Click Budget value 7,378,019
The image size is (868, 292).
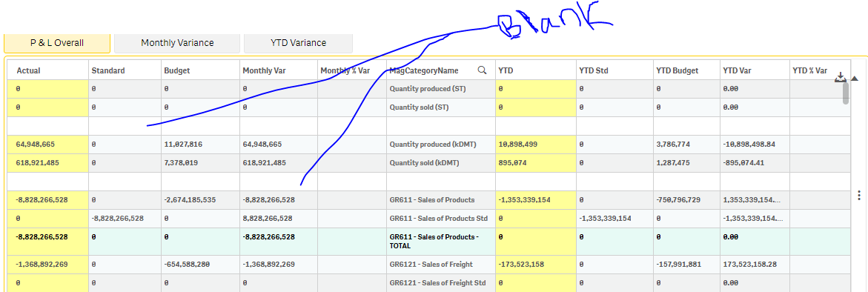[x=181, y=163]
